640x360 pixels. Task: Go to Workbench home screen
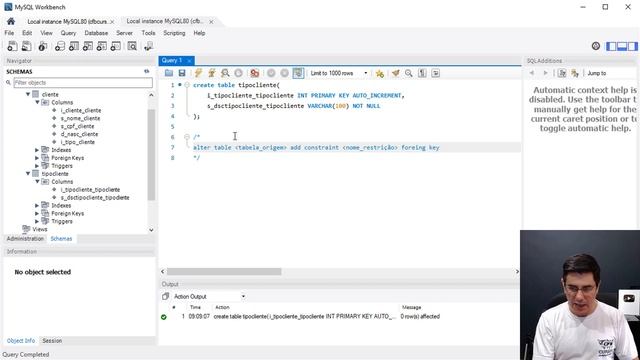click(11, 21)
